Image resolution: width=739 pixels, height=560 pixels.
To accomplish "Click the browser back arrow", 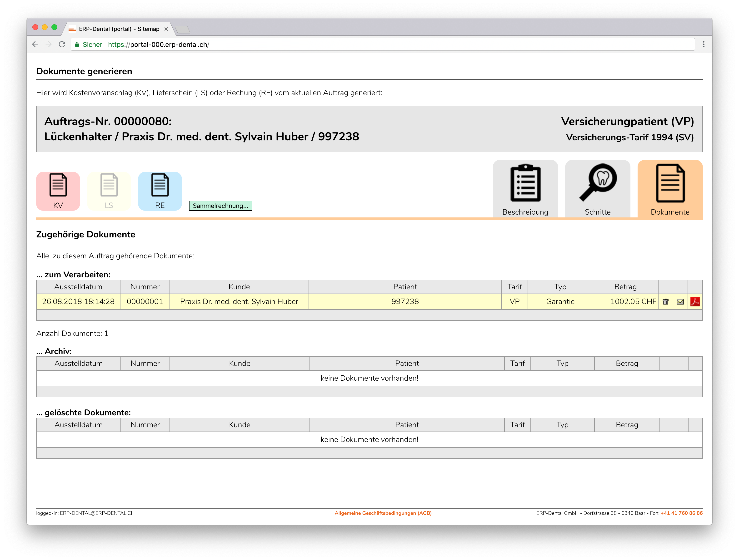I will point(35,44).
